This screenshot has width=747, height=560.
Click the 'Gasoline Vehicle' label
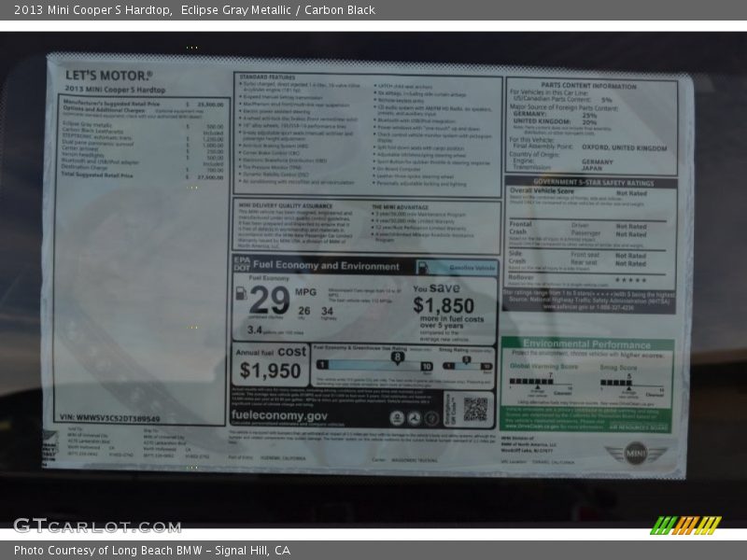[x=472, y=268]
